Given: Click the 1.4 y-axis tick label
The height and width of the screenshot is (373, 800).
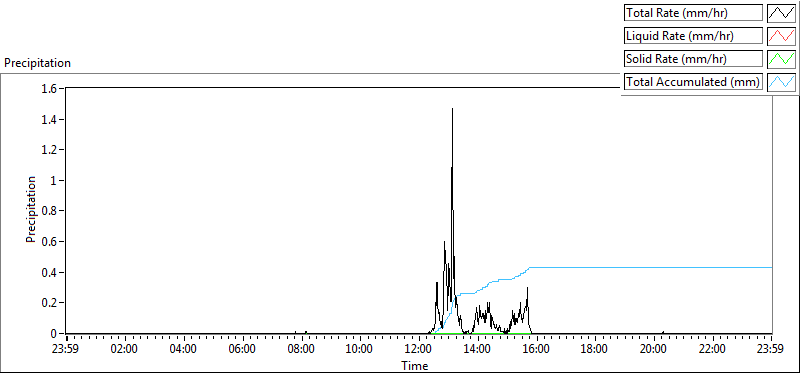Looking at the screenshot, I should click(49, 119).
